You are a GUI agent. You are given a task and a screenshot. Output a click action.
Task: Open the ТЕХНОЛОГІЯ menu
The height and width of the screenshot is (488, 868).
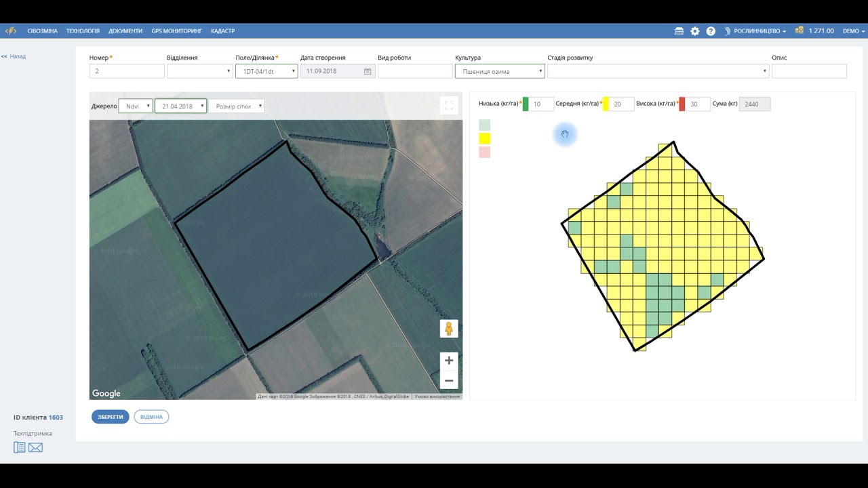point(83,31)
